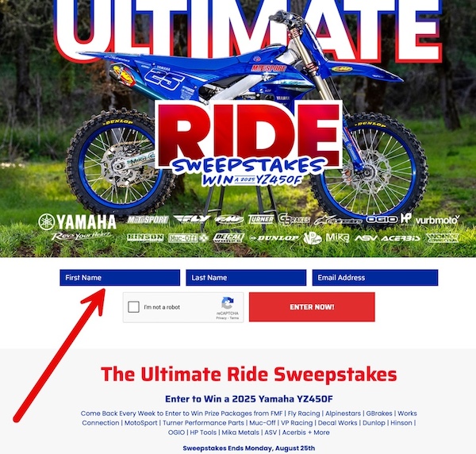Focus the First Name field
The width and height of the screenshot is (476, 454).
pos(120,278)
